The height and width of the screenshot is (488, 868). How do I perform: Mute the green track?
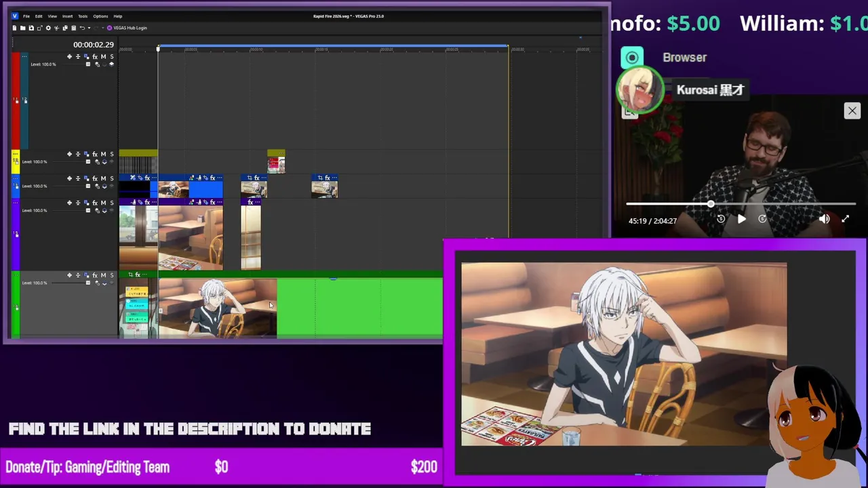[103, 275]
